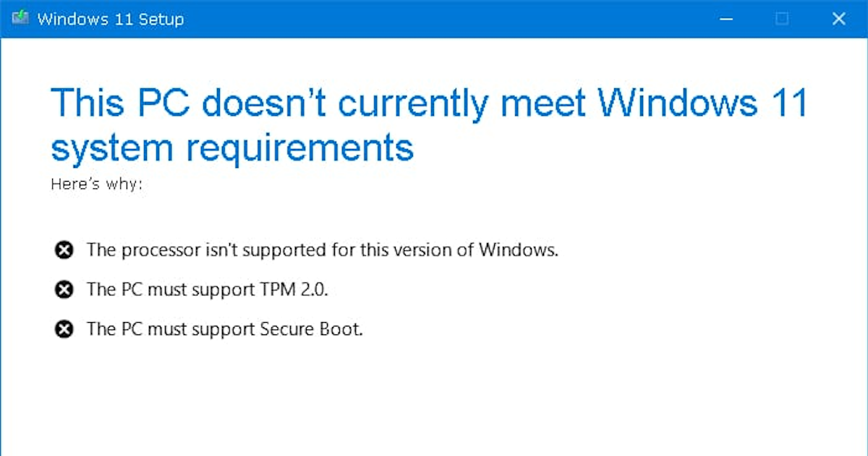This screenshot has width=868, height=456.
Task: Close the Windows 11 Setup window
Action: point(838,19)
